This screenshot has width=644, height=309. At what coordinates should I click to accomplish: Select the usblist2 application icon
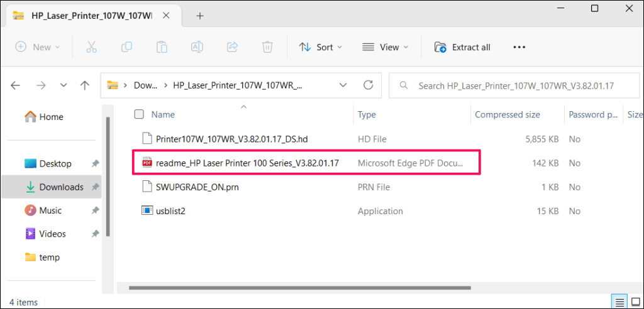(147, 211)
